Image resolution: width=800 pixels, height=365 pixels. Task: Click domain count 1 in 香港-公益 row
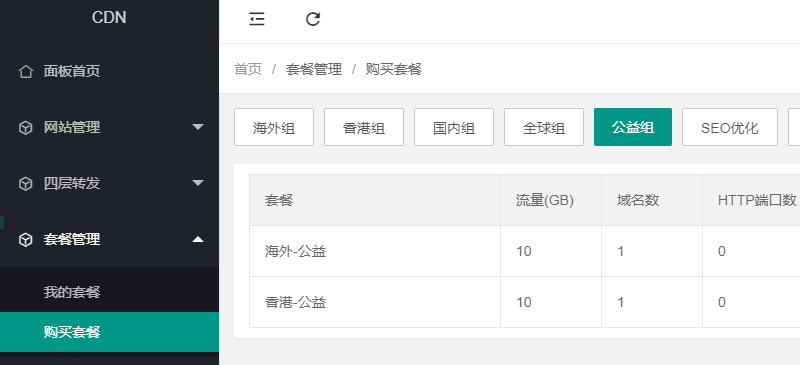(620, 302)
